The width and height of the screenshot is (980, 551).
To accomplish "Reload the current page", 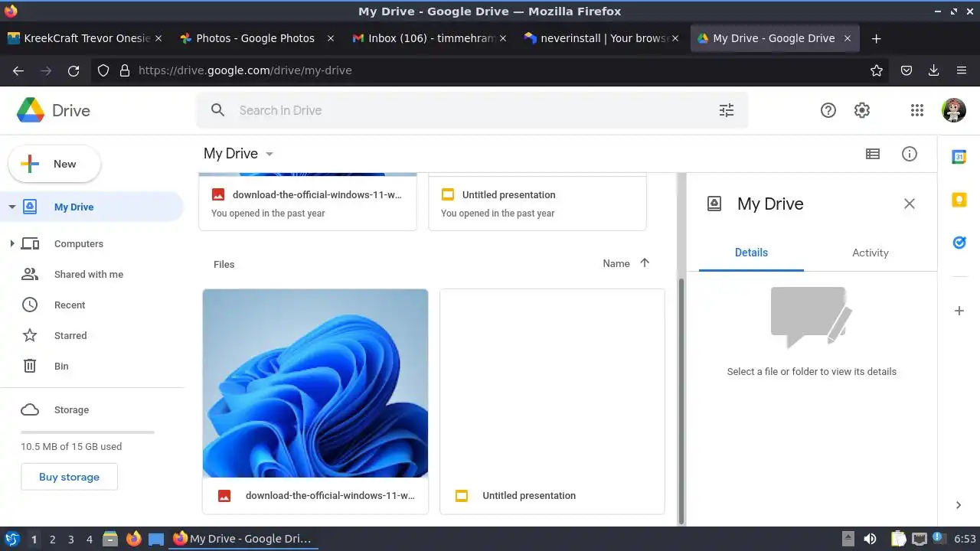I will pos(73,70).
